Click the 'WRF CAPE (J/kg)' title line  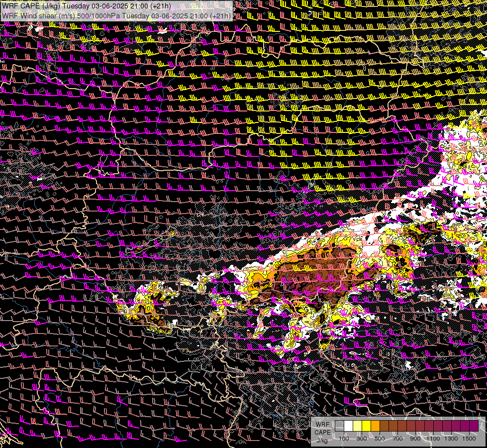pos(87,6)
